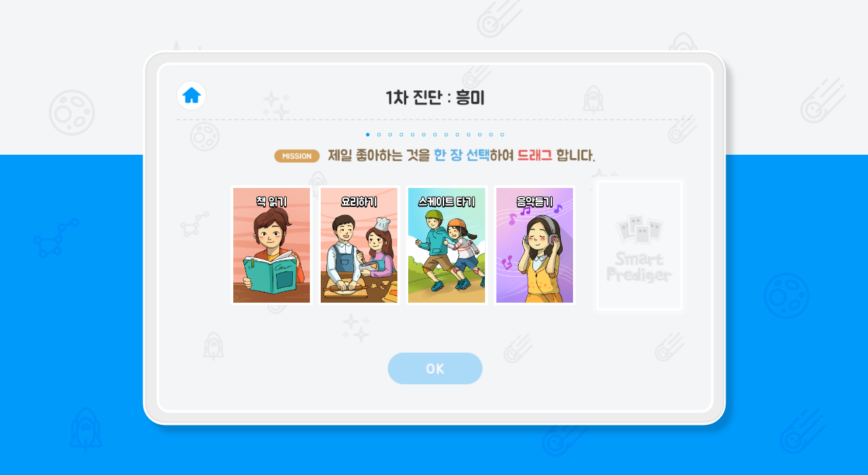Click the orange MISSION badge
This screenshot has width=868, height=475.
[x=297, y=156]
